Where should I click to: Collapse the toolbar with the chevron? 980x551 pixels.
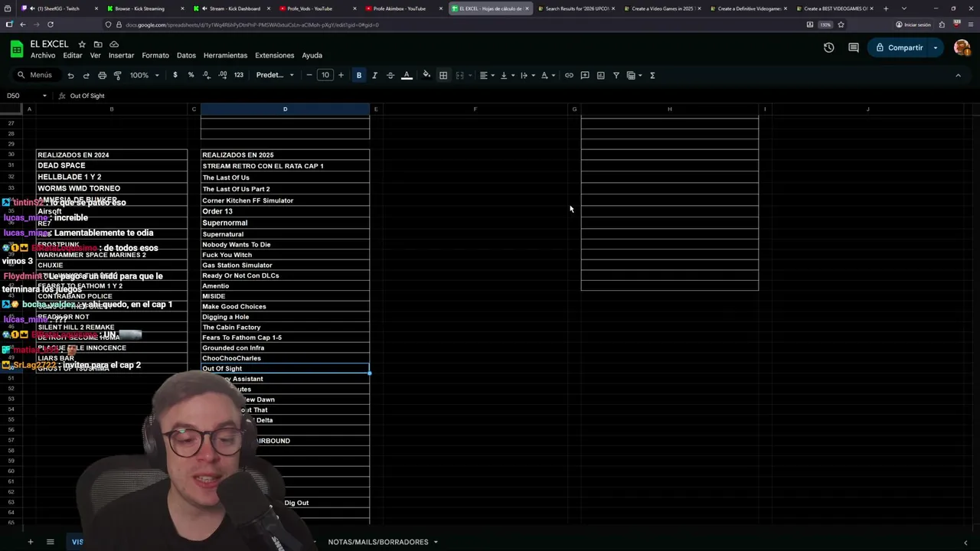click(958, 75)
